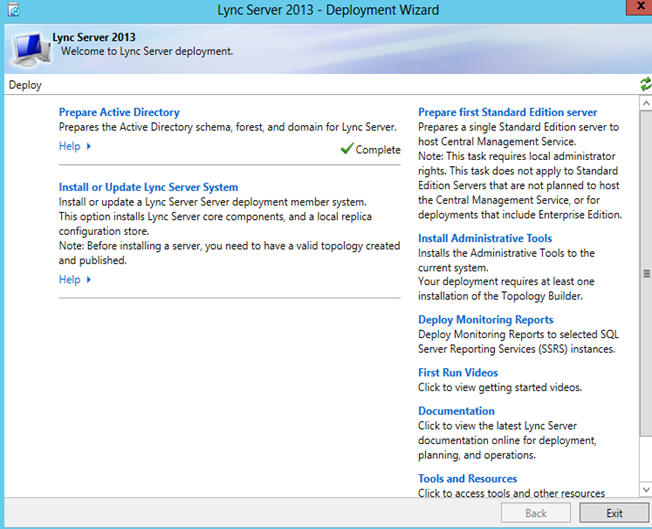The image size is (652, 529).
Task: Click the greyed-out Back button
Action: click(536, 513)
